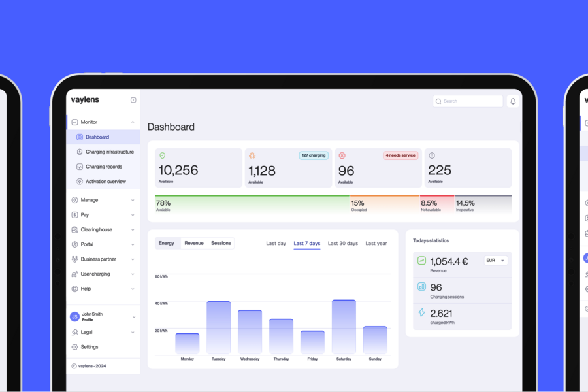This screenshot has width=588, height=392.
Task: Open Dashboard in the sidebar
Action: [103, 137]
